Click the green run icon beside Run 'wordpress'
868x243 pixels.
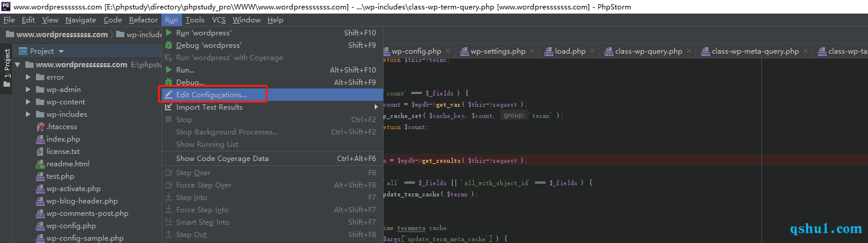click(169, 33)
